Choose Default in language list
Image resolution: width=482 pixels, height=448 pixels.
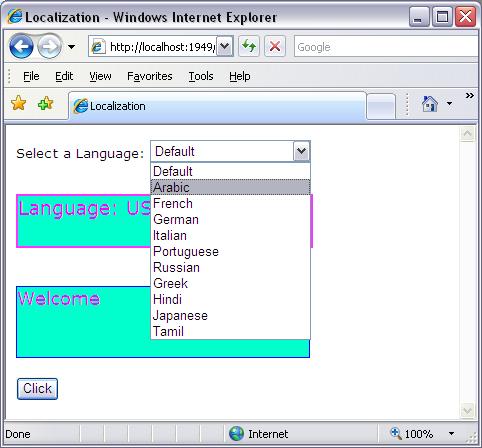pos(231,171)
